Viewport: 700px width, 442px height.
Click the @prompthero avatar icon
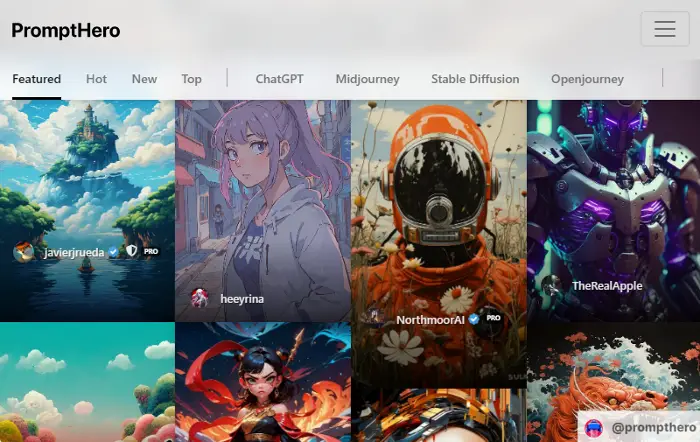point(594,428)
